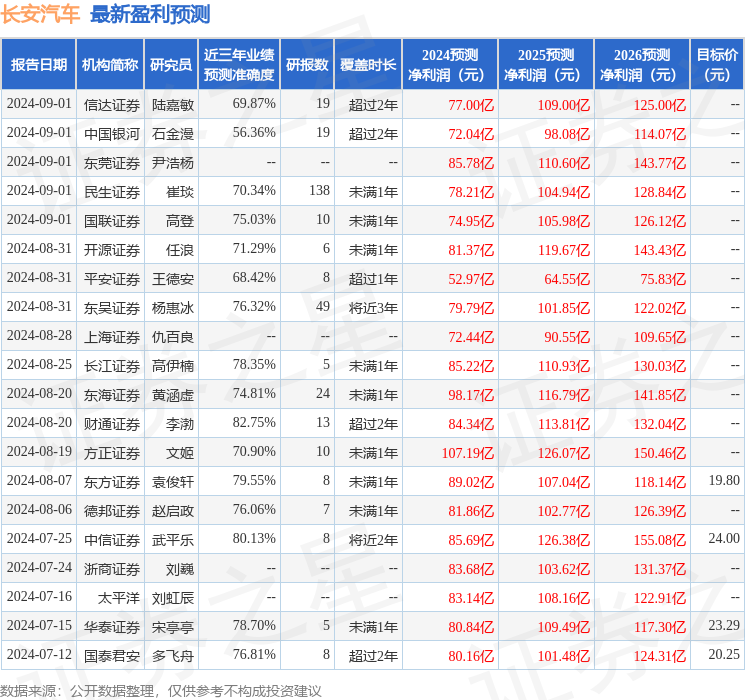This screenshot has height=700, width=745.
Task: Select the 德邦证券 institution cell
Action: 112,510
